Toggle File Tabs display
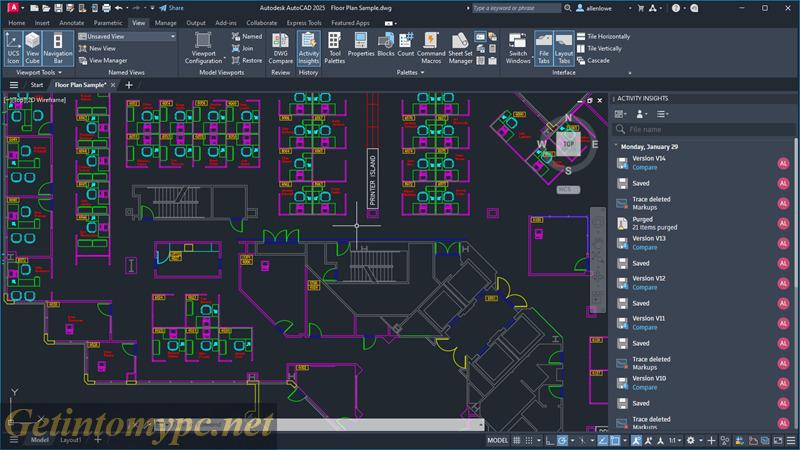This screenshot has width=800, height=450. click(x=544, y=48)
